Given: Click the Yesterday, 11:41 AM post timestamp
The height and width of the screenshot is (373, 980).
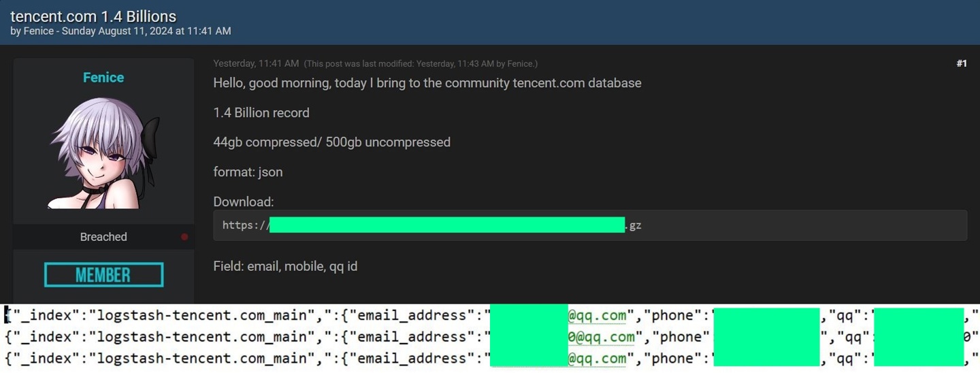Looking at the screenshot, I should pyautogui.click(x=256, y=63).
